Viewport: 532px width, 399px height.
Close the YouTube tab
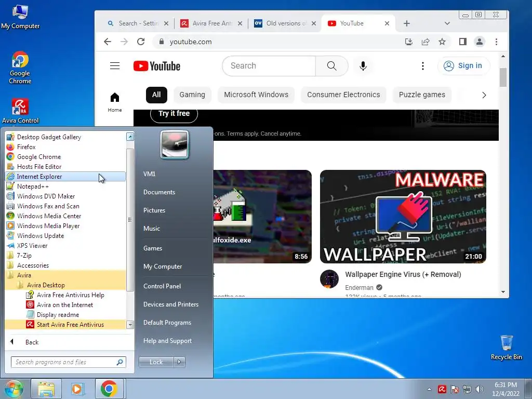pos(387,23)
